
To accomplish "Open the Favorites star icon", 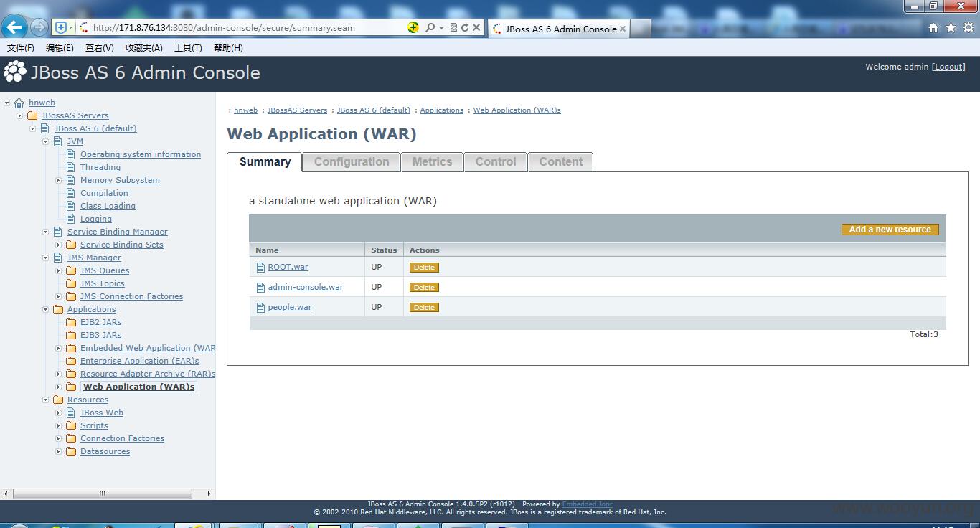I will click(951, 28).
